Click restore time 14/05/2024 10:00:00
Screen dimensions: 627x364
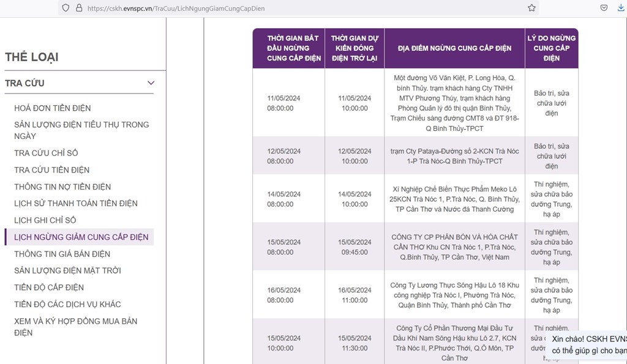point(355,199)
